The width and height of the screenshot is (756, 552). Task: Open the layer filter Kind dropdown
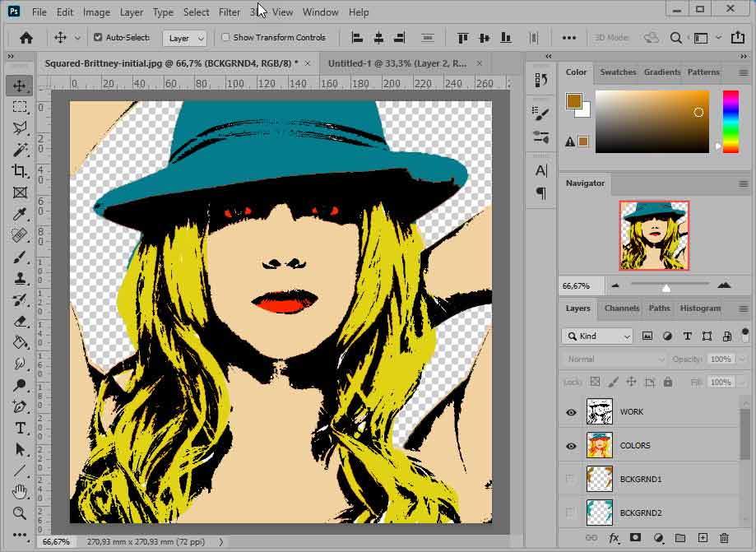click(x=597, y=336)
